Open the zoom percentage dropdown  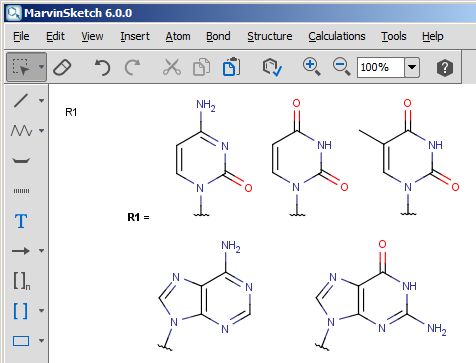412,67
